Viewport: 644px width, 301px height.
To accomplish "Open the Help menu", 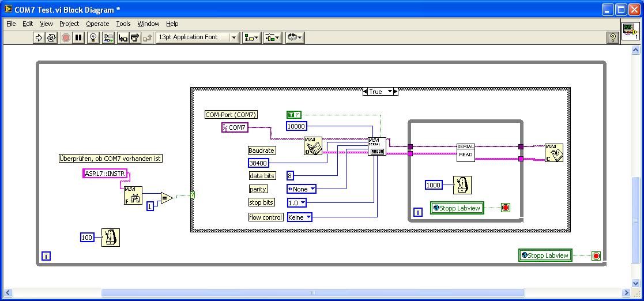I will 172,24.
